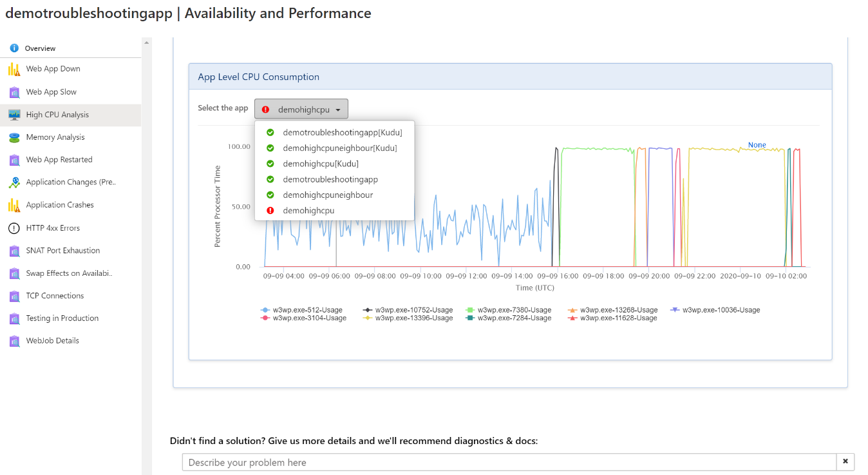
Task: Open the Memory Analysis sidebar icon
Action: click(13, 137)
